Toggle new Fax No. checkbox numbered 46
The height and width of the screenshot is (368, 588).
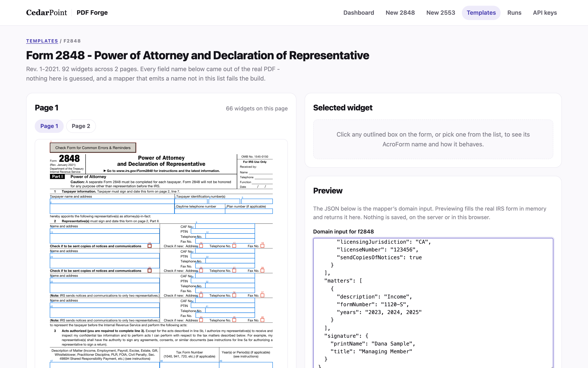262,320
